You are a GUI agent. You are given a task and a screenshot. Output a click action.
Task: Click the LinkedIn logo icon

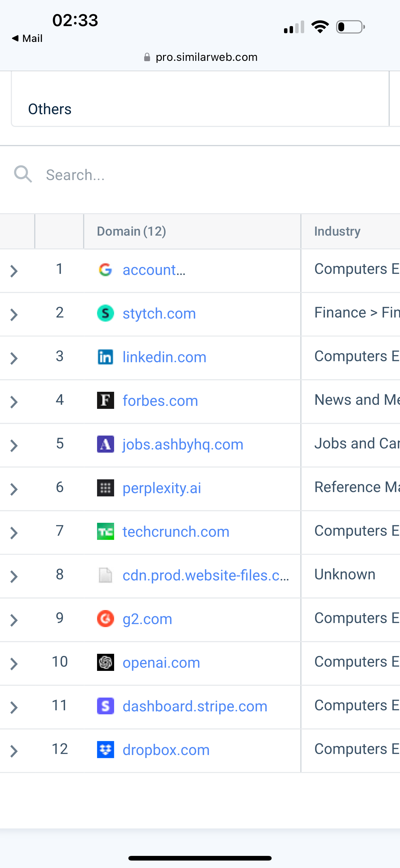click(105, 357)
